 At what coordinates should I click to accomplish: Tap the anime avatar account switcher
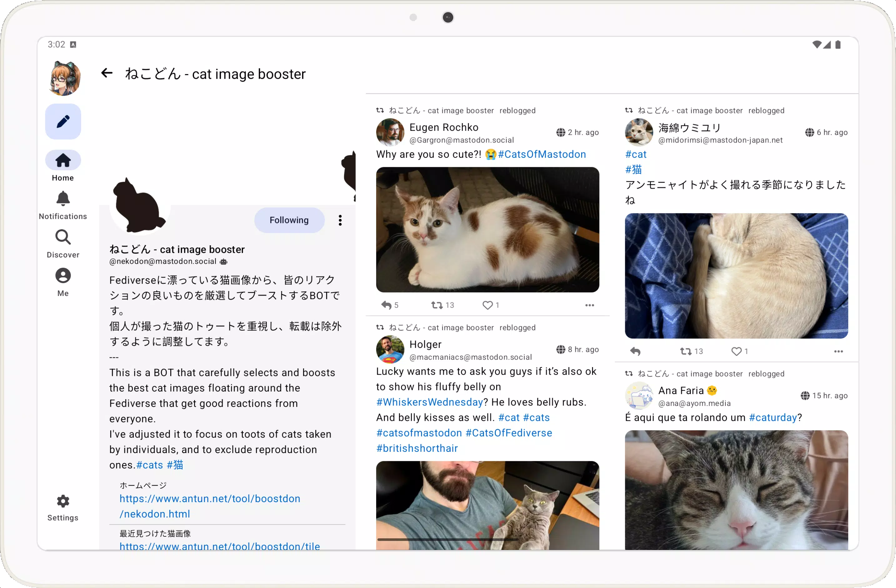pos(65,78)
